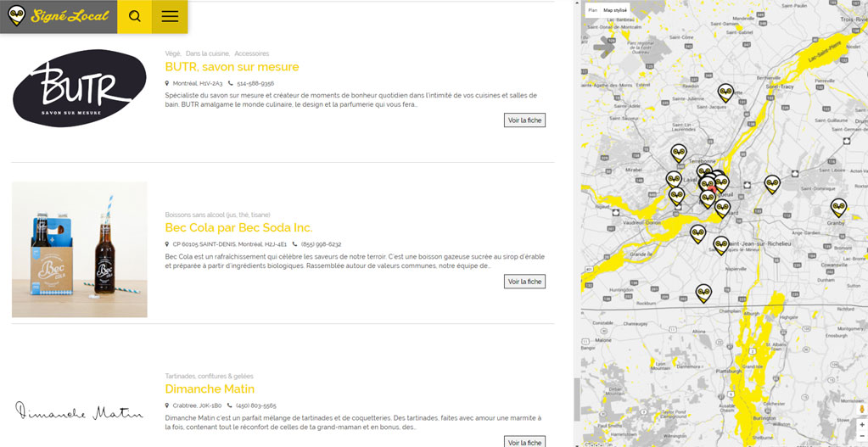This screenshot has height=447, width=868.
Task: Click the phone icon beside 514-588-9356
Action: [x=230, y=83]
